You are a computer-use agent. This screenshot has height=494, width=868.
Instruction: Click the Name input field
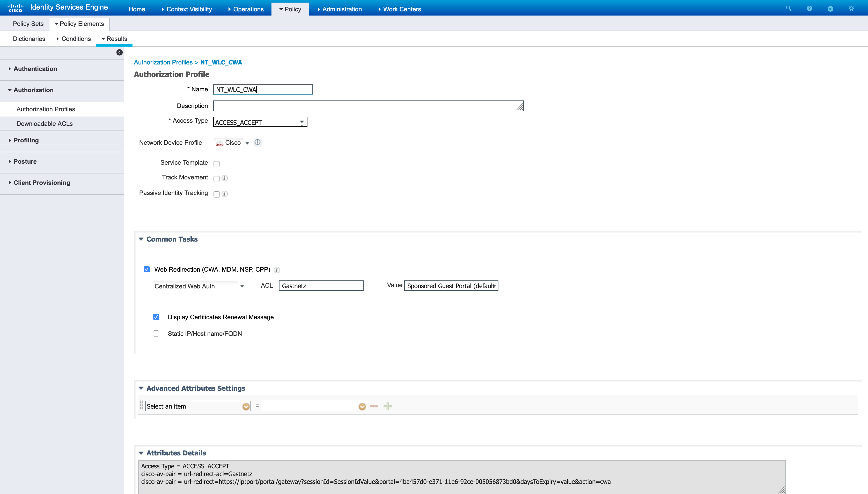tap(263, 89)
